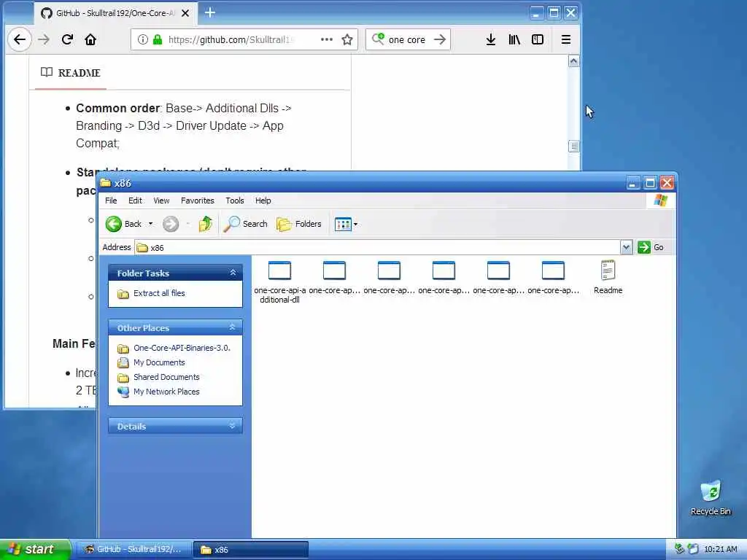Go back in Firefox with the back arrow

coord(20,39)
